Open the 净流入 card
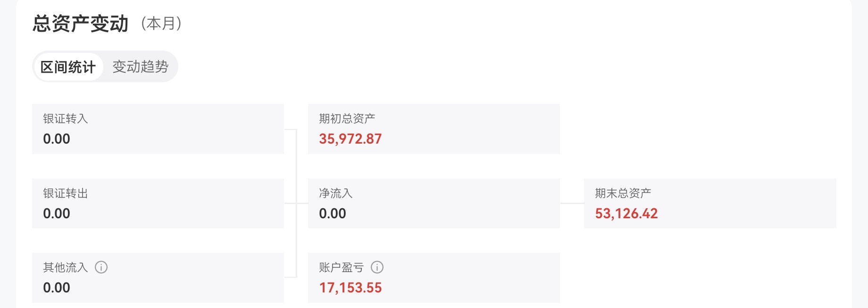This screenshot has width=868, height=308. pyautogui.click(x=434, y=204)
